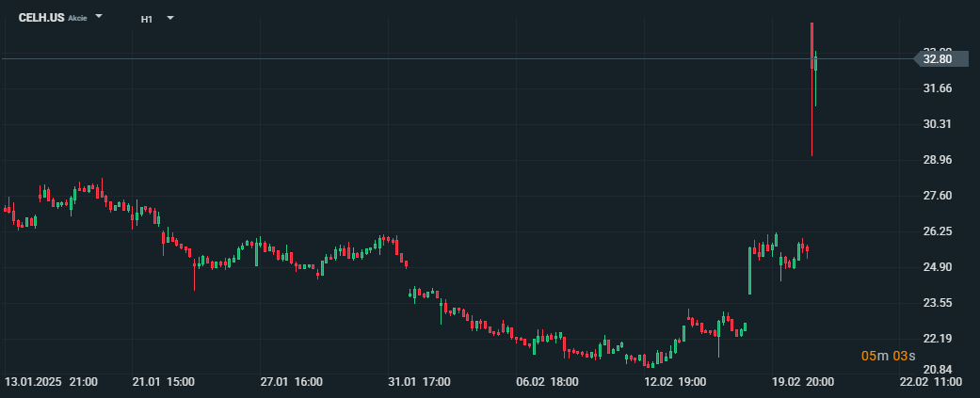Click the 13.01.2025 21:00 time label
Screen dimensions: 980x398
click(51, 381)
